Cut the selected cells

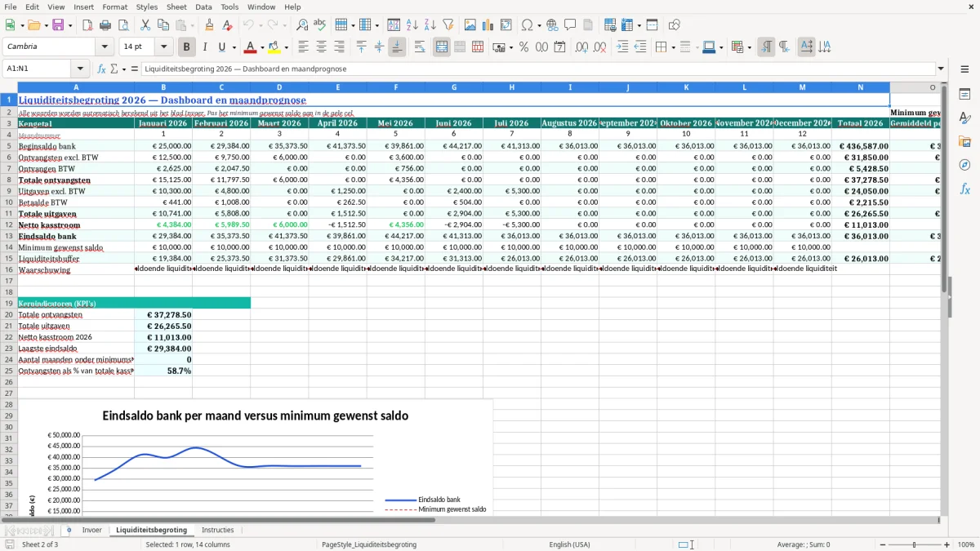[145, 25]
